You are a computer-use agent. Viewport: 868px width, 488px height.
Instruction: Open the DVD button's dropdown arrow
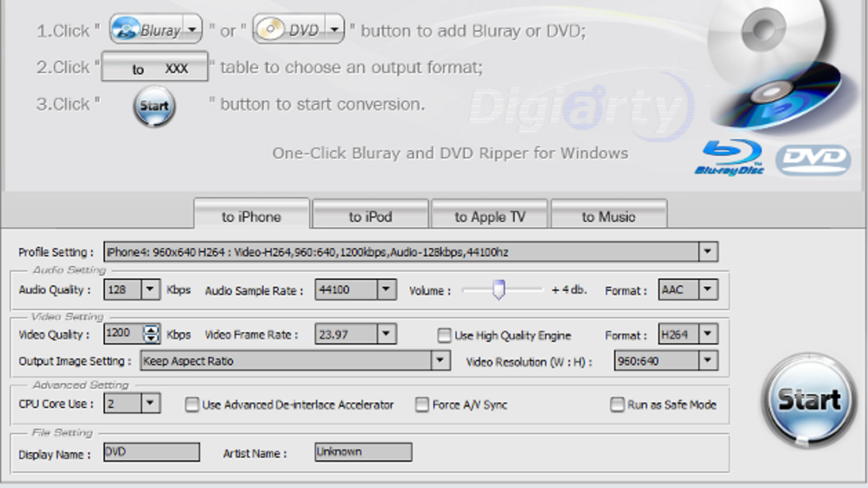(335, 29)
